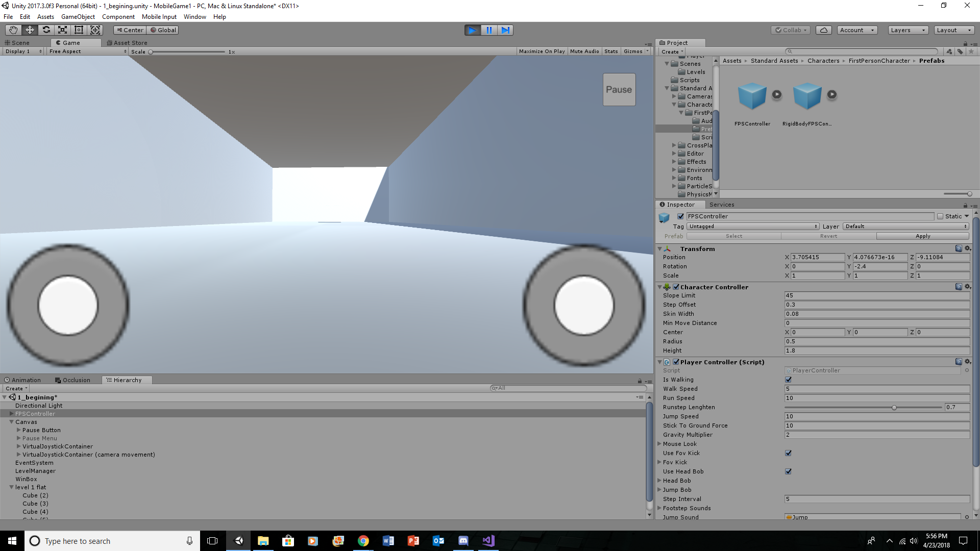Screen dimensions: 980x551
Task: Toggle the Static checkbox
Action: tap(940, 216)
